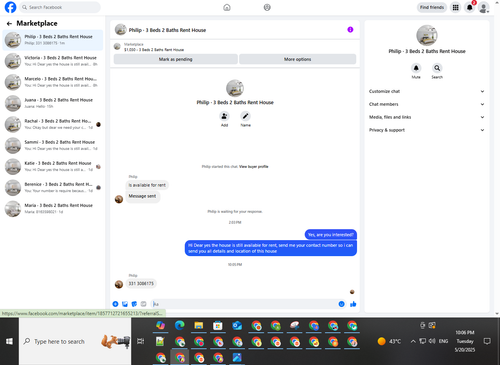This screenshot has height=365, width=500.
Task: Open the Rachal conversation
Action: point(53,124)
